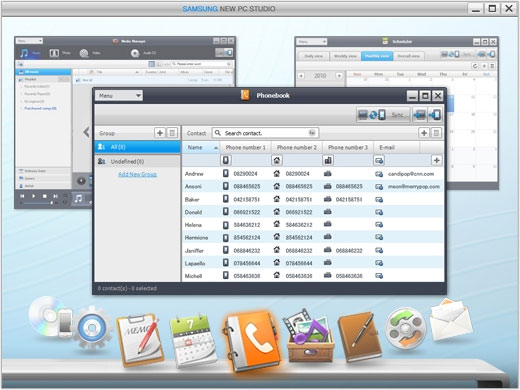Select the Baker contact name

(192, 199)
